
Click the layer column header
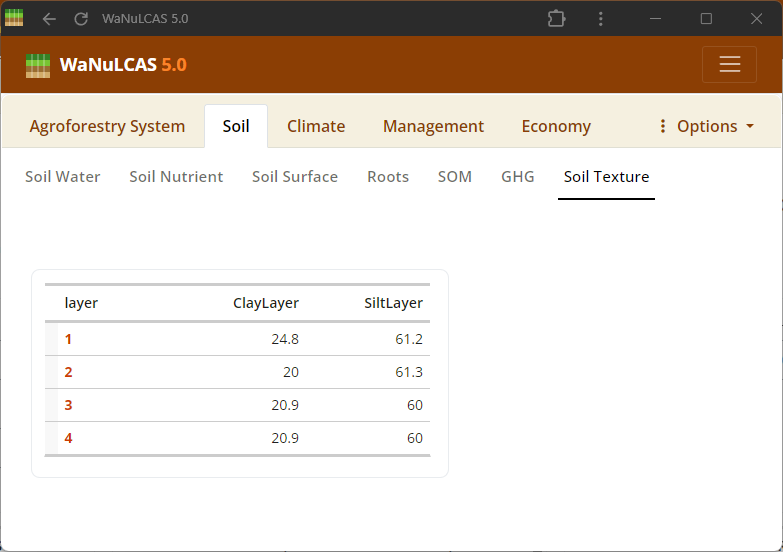81,303
